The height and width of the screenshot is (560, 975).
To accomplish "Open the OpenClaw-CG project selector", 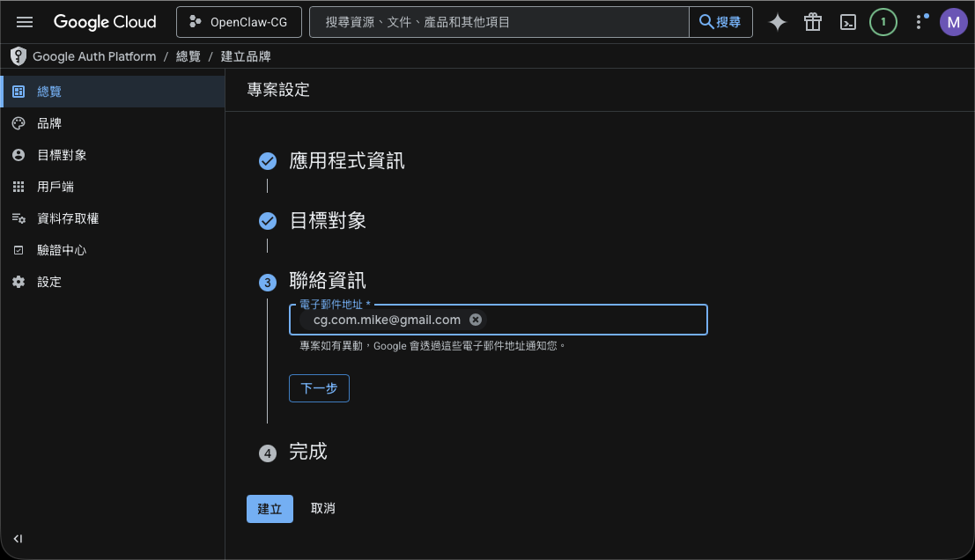I will (239, 22).
